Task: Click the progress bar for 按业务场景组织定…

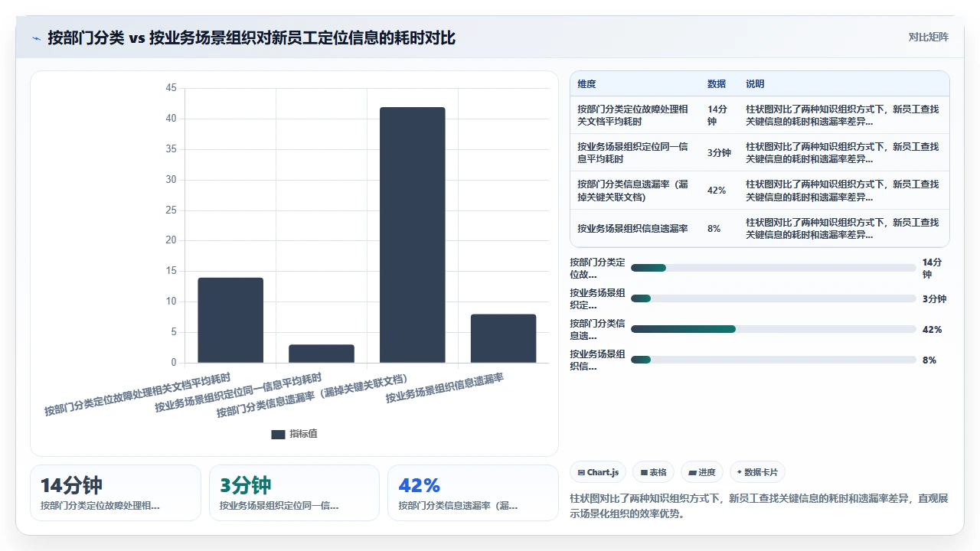Action: tap(773, 298)
